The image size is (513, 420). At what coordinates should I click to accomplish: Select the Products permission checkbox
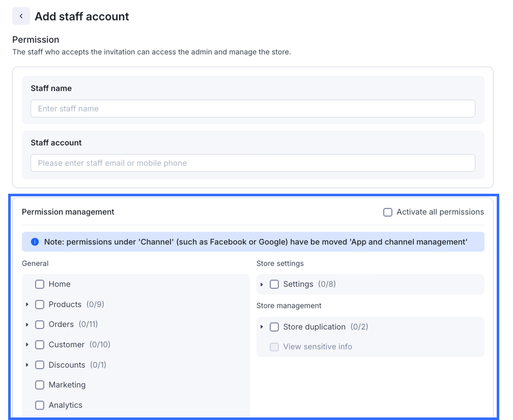pyautogui.click(x=40, y=305)
